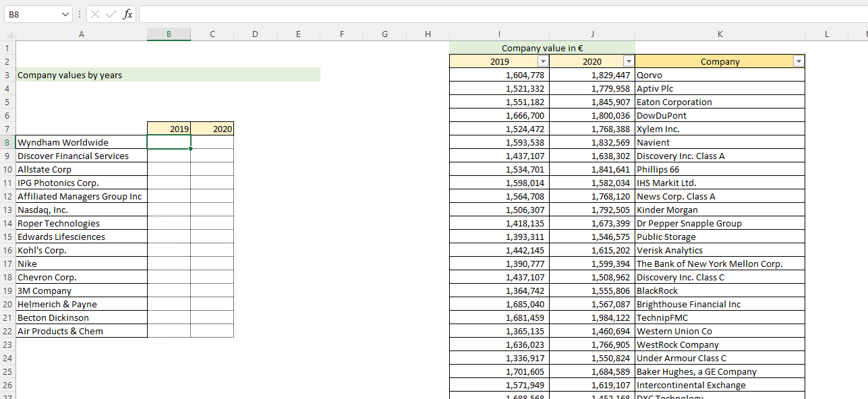Viewport: 868px width, 399px height.
Task: Select the 1,984,122 value for TechnipFMC
Action: (592, 317)
